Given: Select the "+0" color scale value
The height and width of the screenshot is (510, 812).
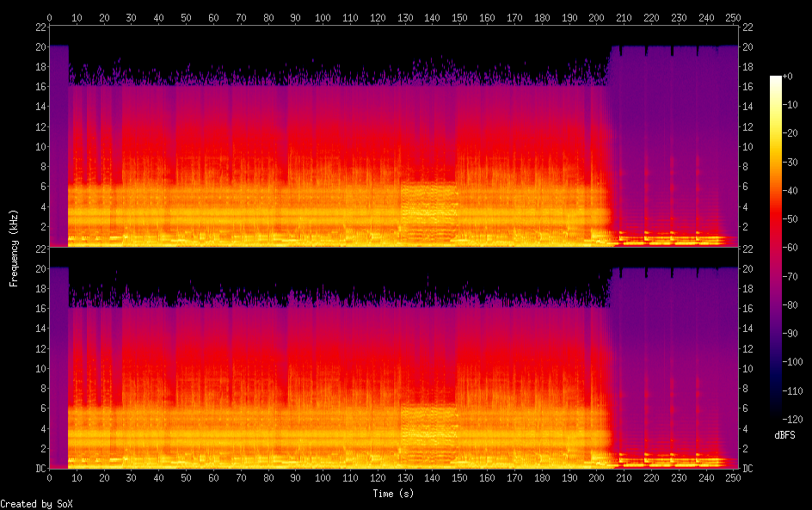Looking at the screenshot, I should pos(787,76).
